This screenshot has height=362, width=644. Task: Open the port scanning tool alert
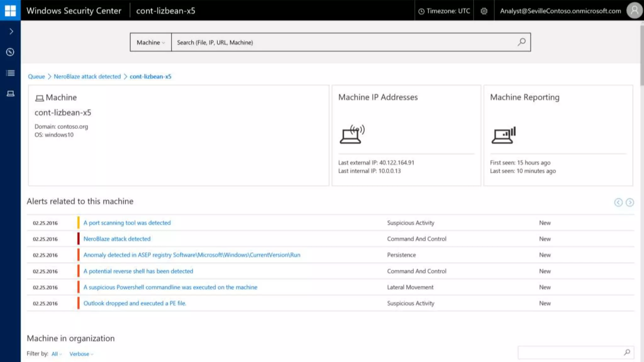click(127, 223)
